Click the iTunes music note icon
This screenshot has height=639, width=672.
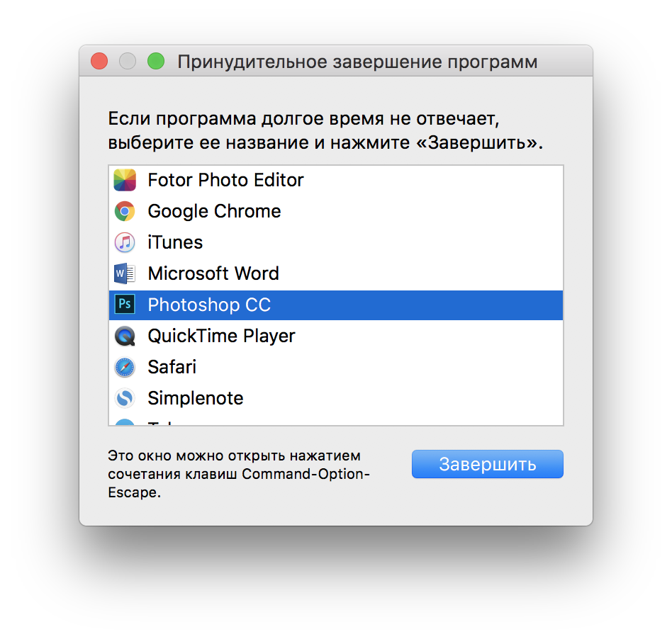(x=125, y=242)
